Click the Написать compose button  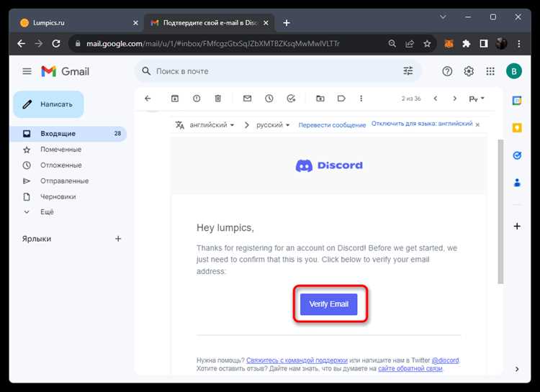tap(48, 104)
